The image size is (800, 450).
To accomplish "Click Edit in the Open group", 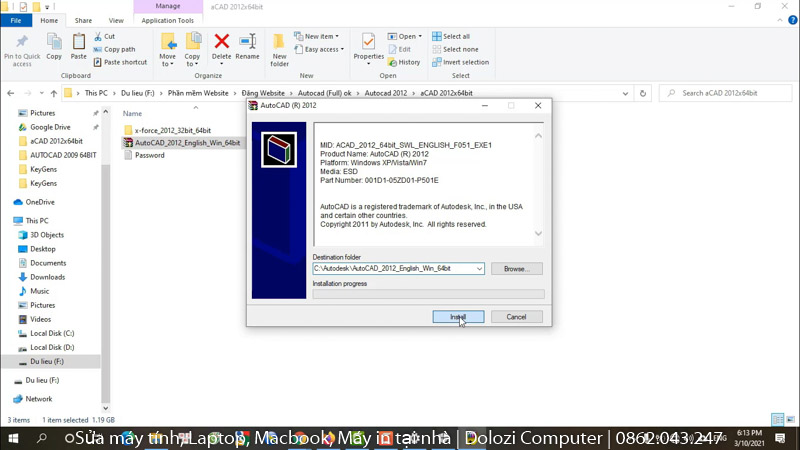I will [399, 49].
